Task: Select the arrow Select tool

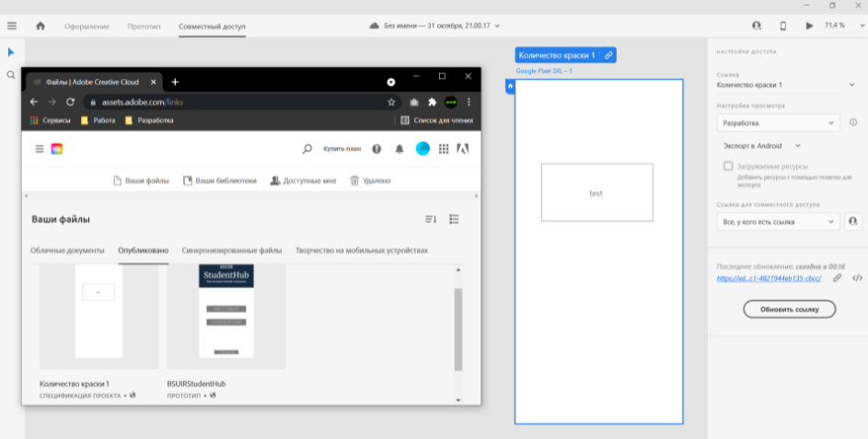Action: [x=11, y=52]
